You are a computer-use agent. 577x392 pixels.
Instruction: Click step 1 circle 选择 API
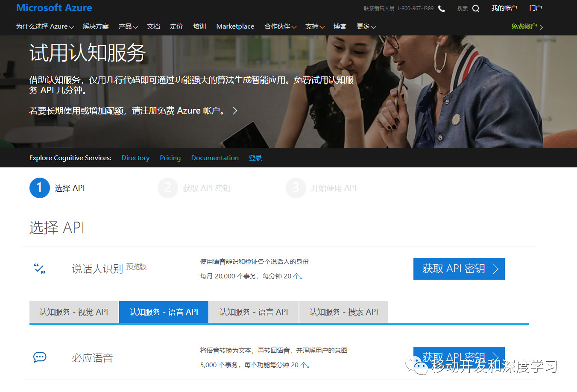(x=40, y=188)
